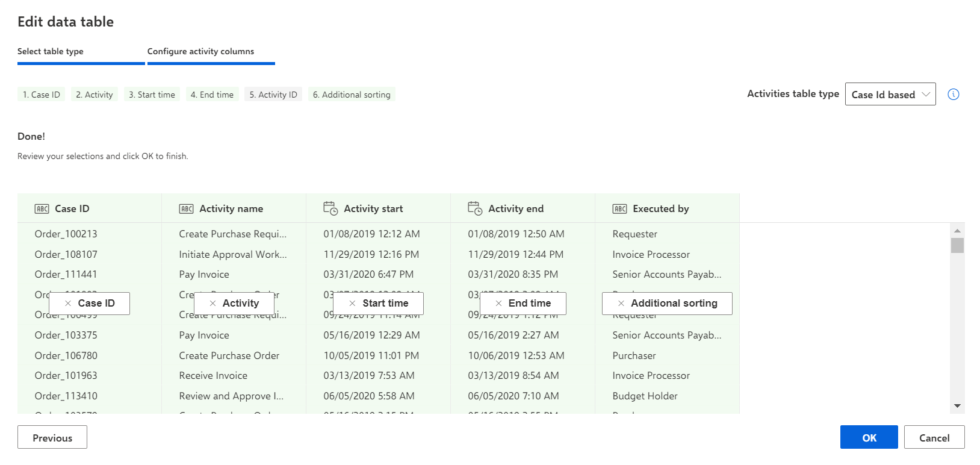The image size is (980, 465).
Task: Remove the Activity column tag
Action: pyautogui.click(x=212, y=304)
